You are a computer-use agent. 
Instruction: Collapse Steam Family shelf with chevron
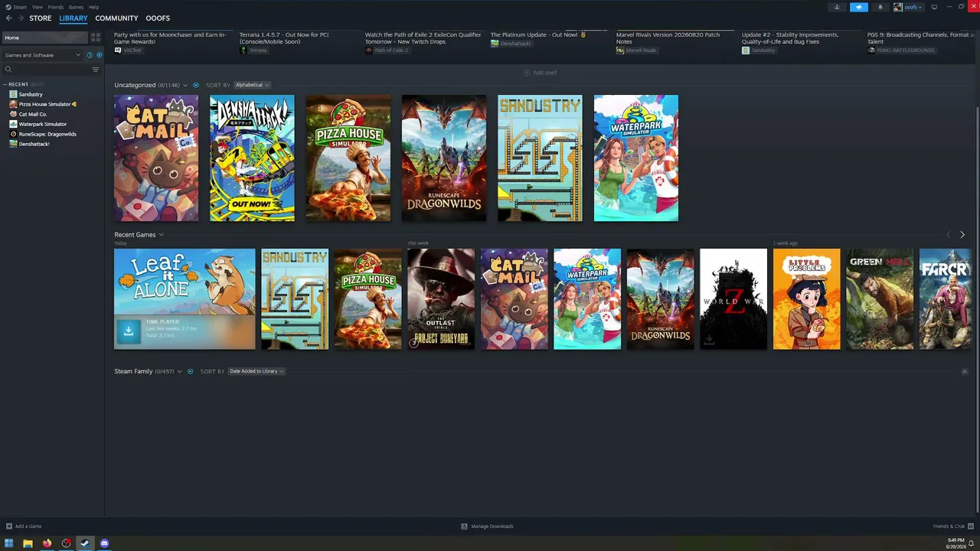965,371
